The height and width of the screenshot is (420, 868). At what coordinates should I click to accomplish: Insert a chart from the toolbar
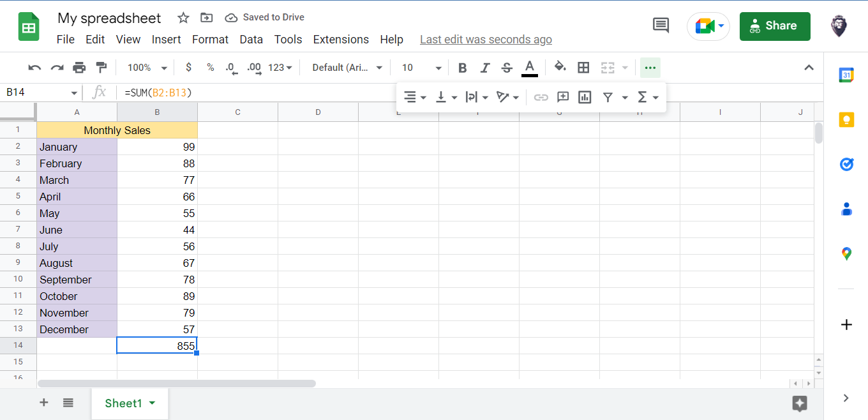click(x=585, y=97)
